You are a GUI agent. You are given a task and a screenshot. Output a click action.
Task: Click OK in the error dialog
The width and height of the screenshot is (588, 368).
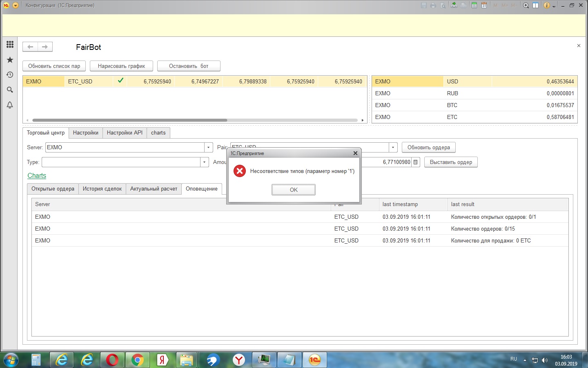[294, 190]
